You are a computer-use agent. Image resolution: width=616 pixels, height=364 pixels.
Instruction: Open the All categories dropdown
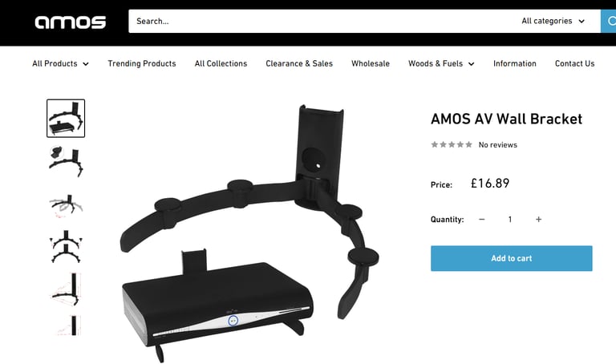point(553,21)
